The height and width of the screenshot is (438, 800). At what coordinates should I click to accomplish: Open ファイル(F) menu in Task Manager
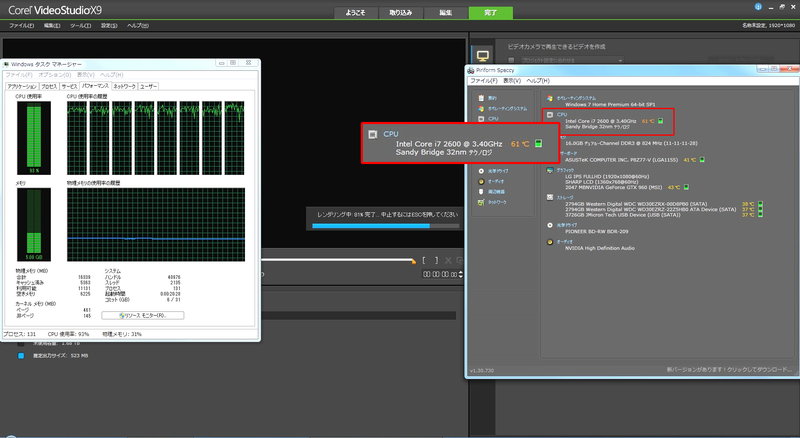click(19, 75)
